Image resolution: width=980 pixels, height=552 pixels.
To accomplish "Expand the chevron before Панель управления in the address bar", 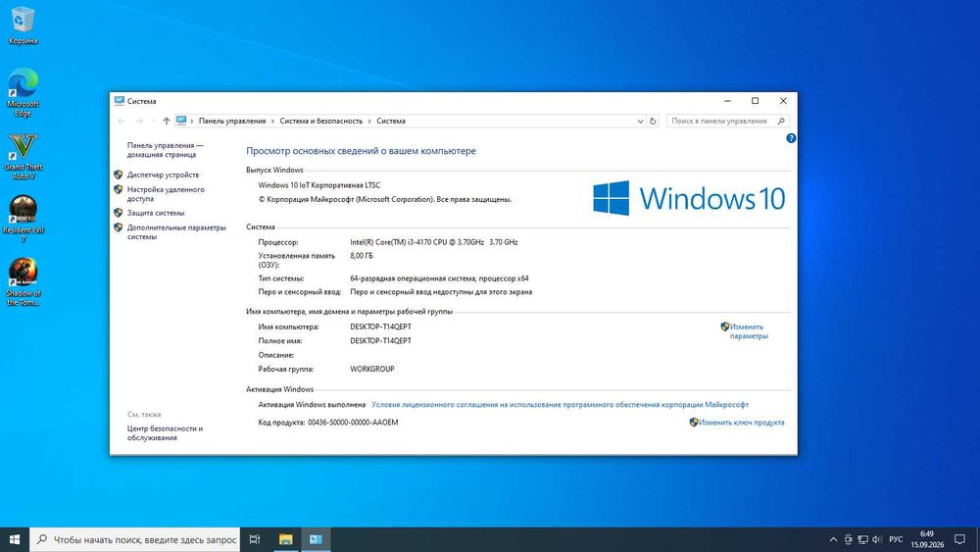I will (192, 121).
